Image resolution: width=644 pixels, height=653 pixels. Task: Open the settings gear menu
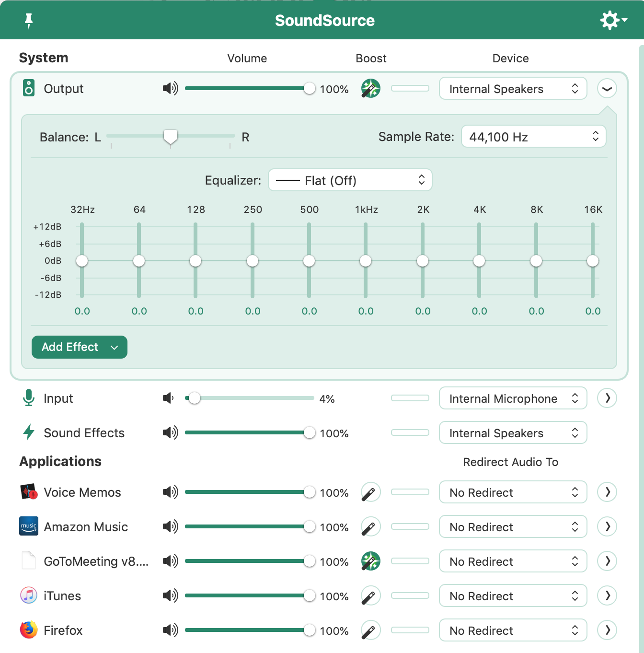pos(613,20)
